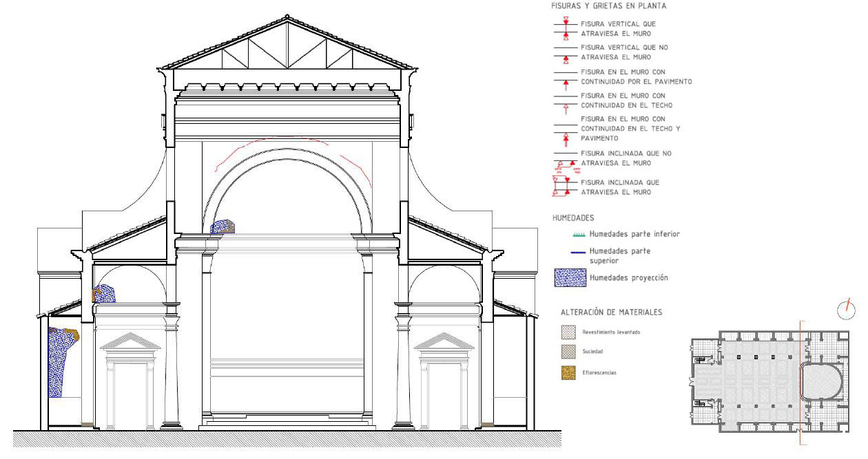Select the right pedimented doorway in the section
The height and width of the screenshot is (459, 868).
pyautogui.click(x=444, y=382)
